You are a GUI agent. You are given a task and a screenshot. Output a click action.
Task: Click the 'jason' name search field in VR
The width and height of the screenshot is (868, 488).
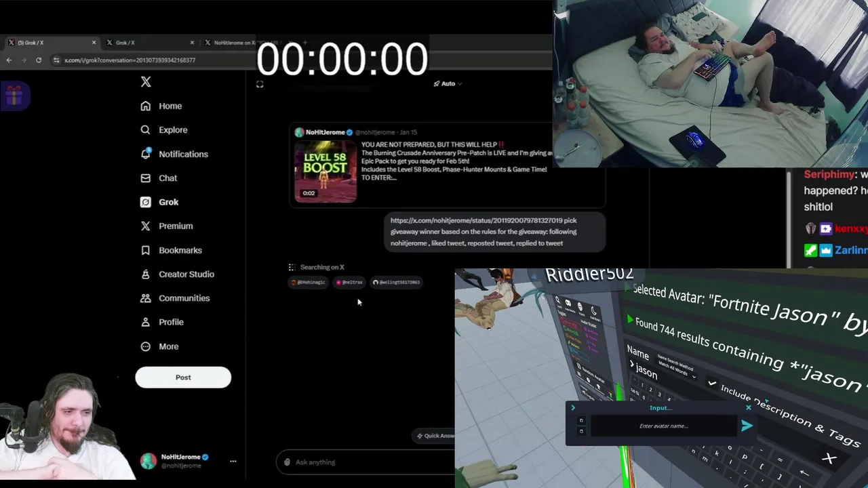click(646, 373)
